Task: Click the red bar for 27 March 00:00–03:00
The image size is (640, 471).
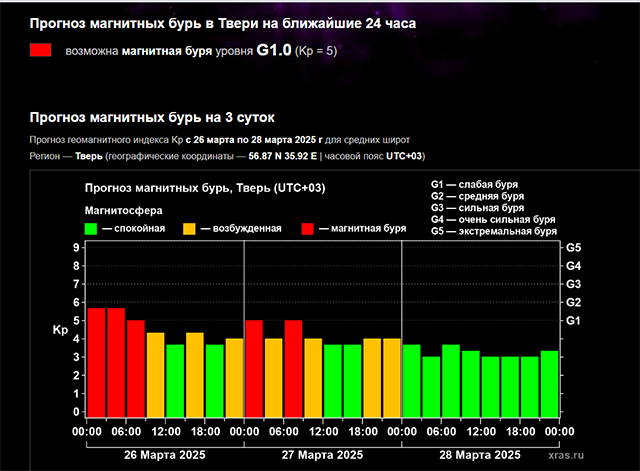Action: (254, 369)
